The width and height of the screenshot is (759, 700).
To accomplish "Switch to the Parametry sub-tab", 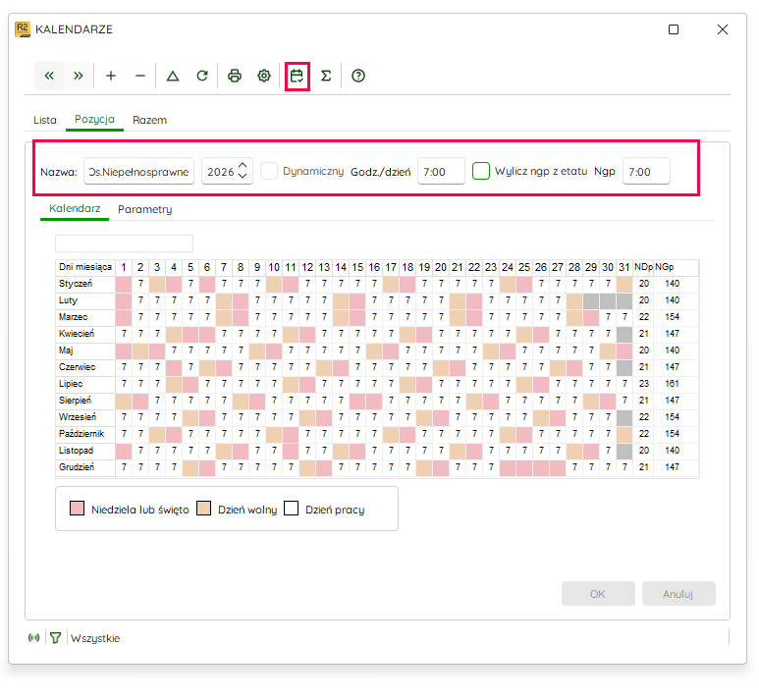I will pos(144,209).
